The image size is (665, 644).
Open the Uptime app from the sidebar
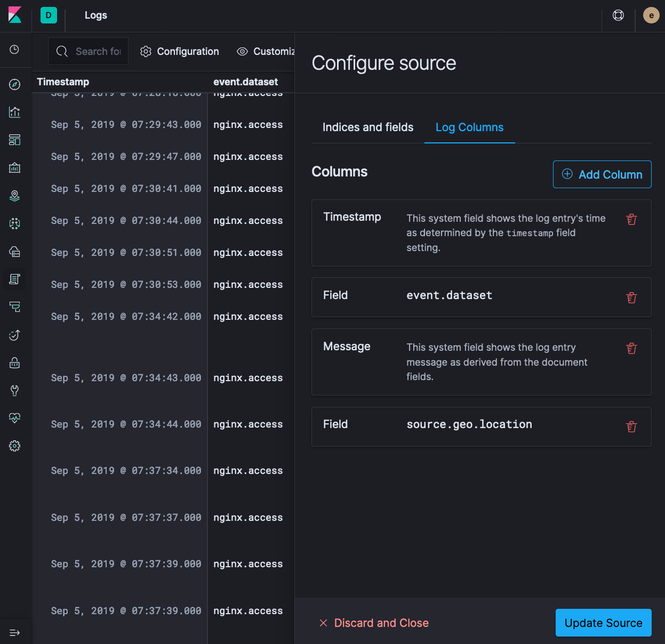(x=14, y=335)
